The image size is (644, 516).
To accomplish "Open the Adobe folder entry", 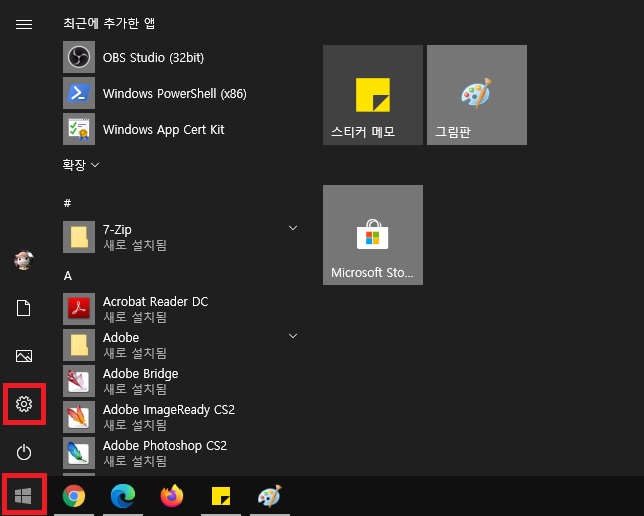I will pyautogui.click(x=181, y=345).
